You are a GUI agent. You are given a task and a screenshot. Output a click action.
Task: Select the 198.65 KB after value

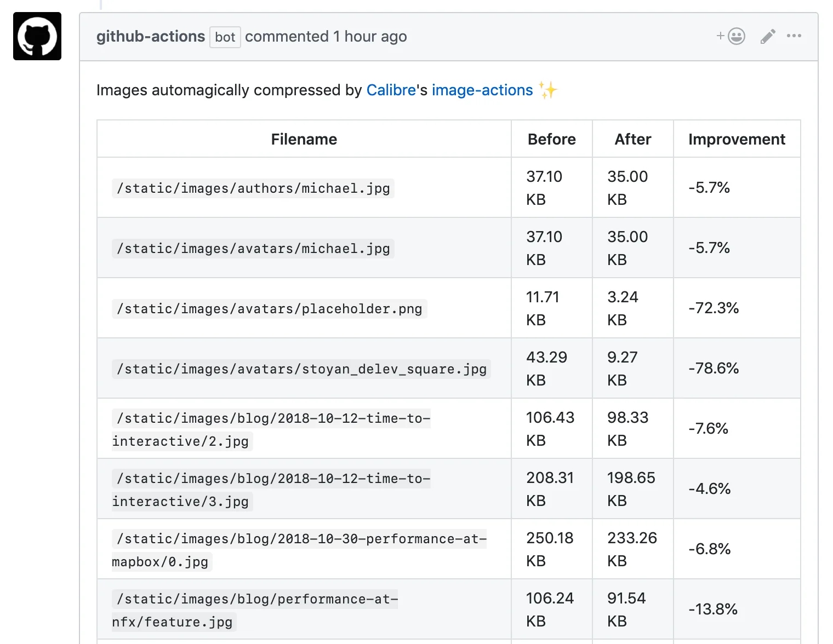pos(631,489)
